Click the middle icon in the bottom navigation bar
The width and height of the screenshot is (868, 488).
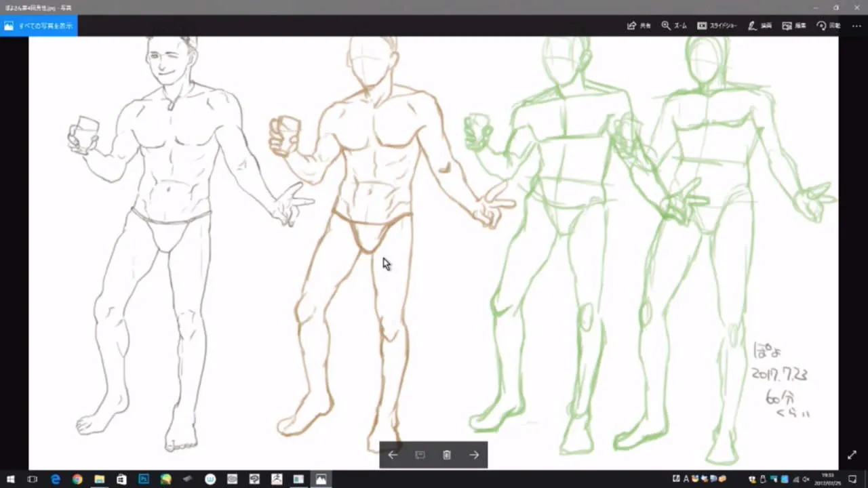pos(420,455)
